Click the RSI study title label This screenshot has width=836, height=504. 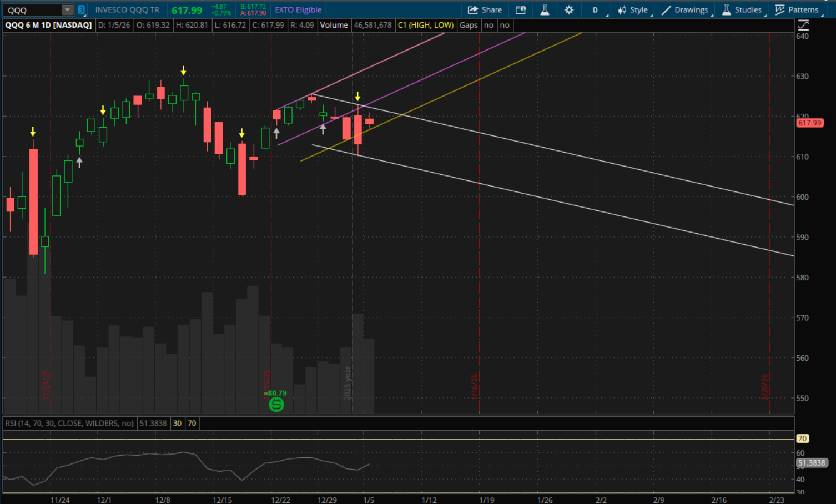click(69, 424)
